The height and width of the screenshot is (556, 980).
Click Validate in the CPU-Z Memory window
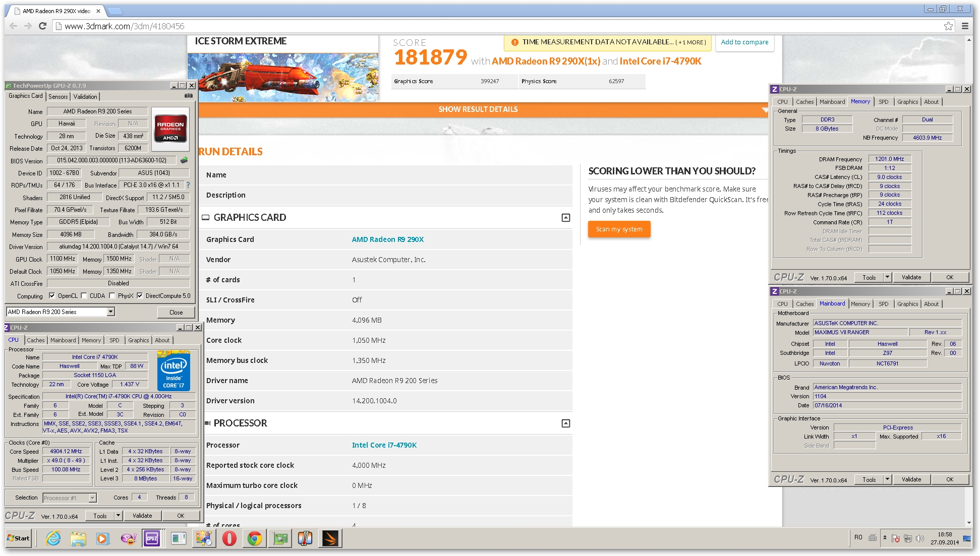coord(911,277)
